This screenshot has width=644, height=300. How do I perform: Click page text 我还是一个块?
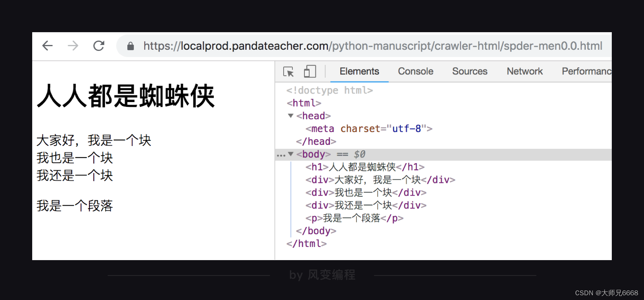(x=75, y=176)
